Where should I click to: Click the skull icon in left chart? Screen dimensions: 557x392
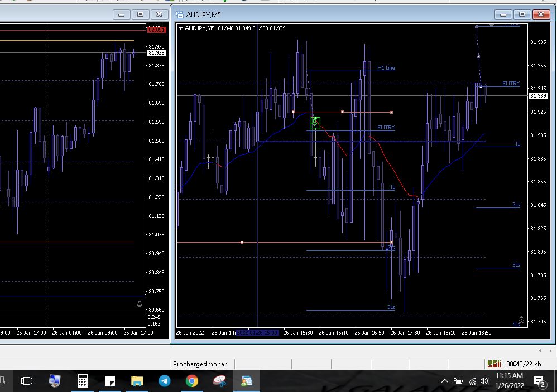140,304
